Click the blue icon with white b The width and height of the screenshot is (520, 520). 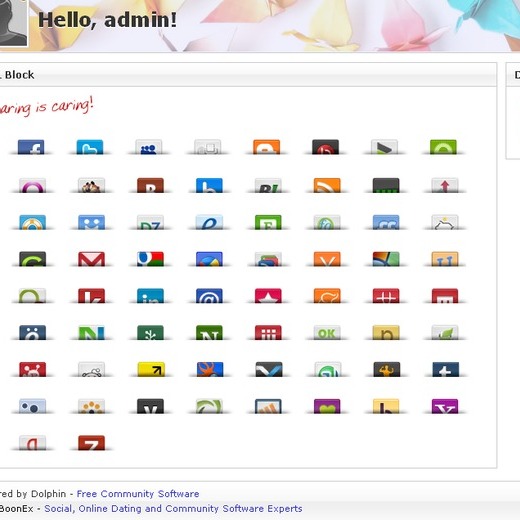[209, 185]
